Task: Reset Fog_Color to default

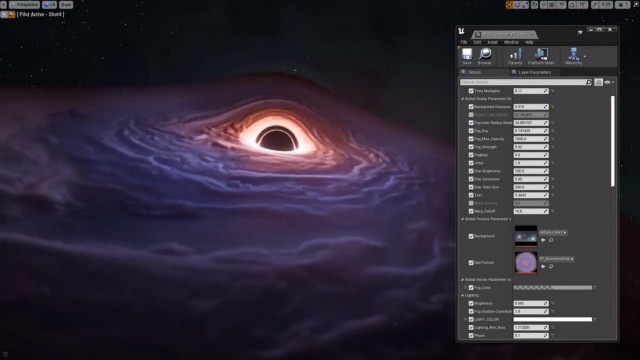Action: pos(594,287)
